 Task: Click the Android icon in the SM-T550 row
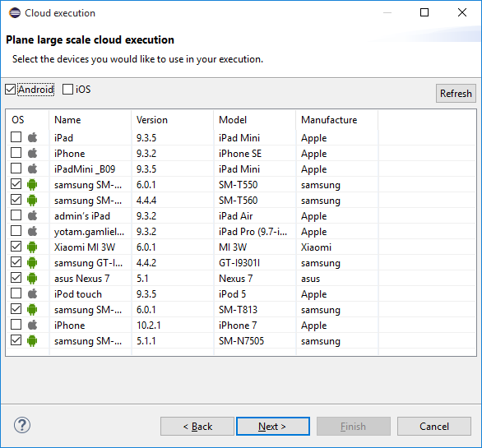point(32,184)
